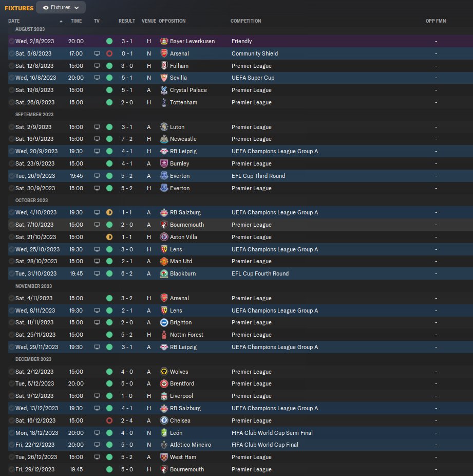The height and width of the screenshot is (476, 473).
Task: Sort fixtures by the Date column header
Action: pyautogui.click(x=14, y=21)
